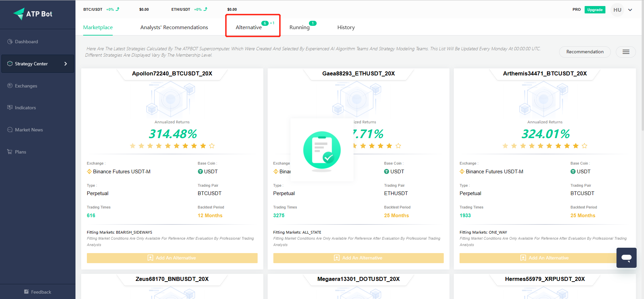This screenshot has height=299, width=644.
Task: Click Apollon72240 trading times value 616
Action: (91, 216)
